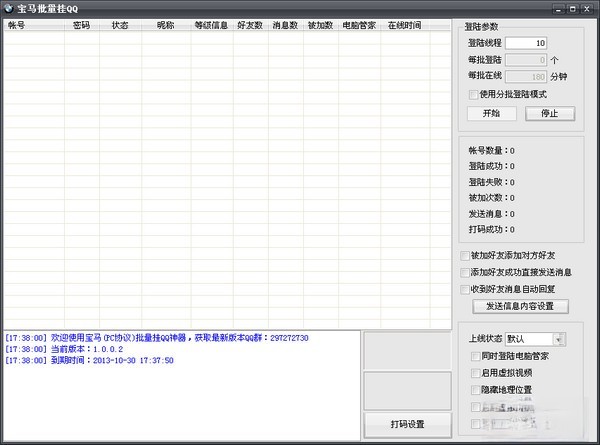Click the 发送消息：0 statistic
600x445 pixels.
pos(492,214)
